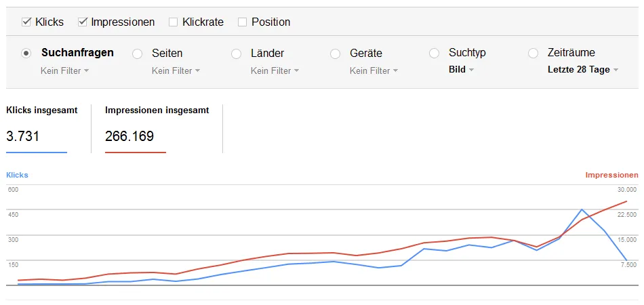Click the red Impressionen chart legend label
The image size is (644, 305).
612,176
